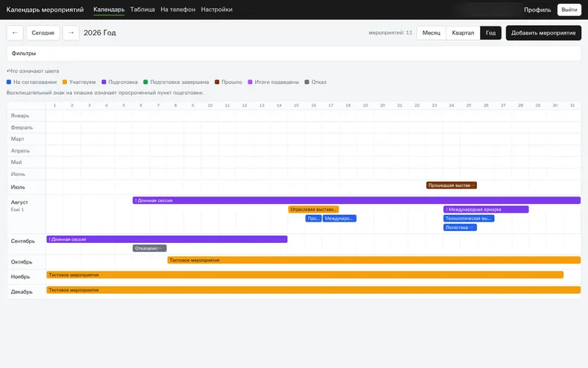The image size is (588, 368).
Task: Log out using the Выйти button
Action: pyautogui.click(x=569, y=10)
